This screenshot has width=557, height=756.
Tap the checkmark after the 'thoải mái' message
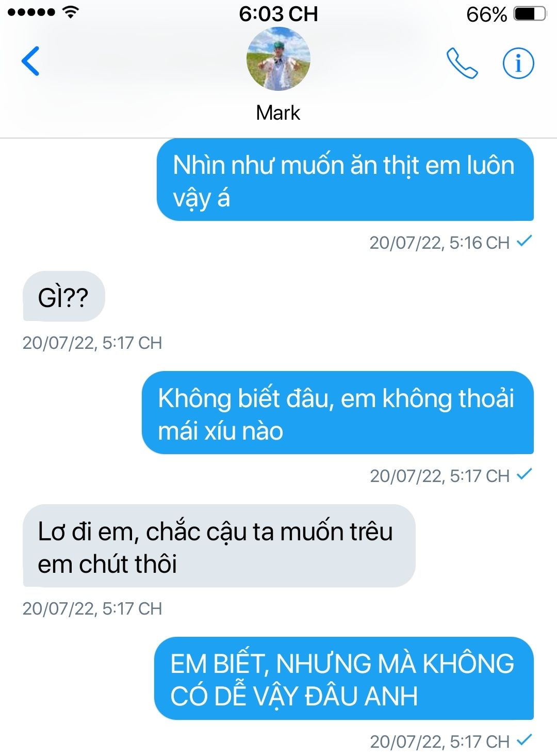point(525,474)
